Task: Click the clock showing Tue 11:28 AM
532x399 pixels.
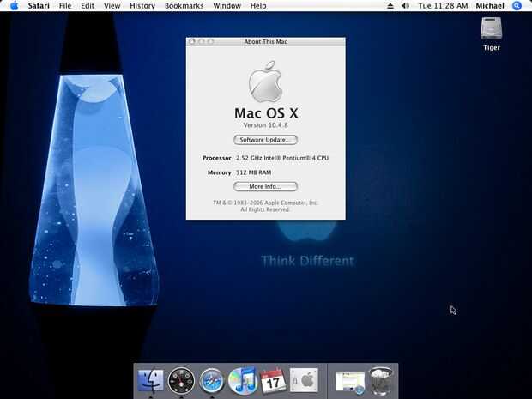Action: [x=443, y=6]
